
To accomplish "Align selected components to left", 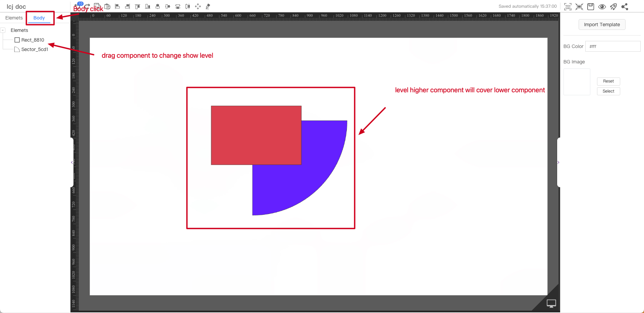I will tap(117, 6).
